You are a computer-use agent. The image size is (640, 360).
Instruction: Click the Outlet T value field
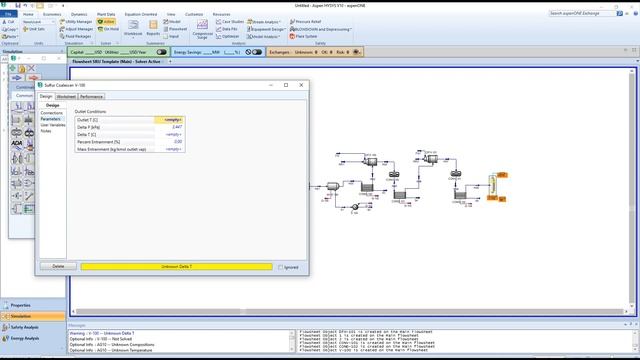pyautogui.click(x=169, y=120)
